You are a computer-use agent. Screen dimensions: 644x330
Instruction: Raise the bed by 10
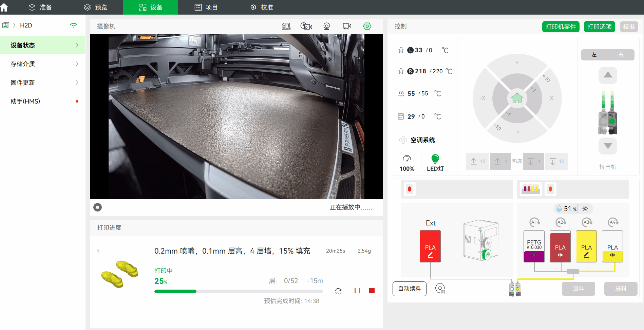tap(478, 162)
